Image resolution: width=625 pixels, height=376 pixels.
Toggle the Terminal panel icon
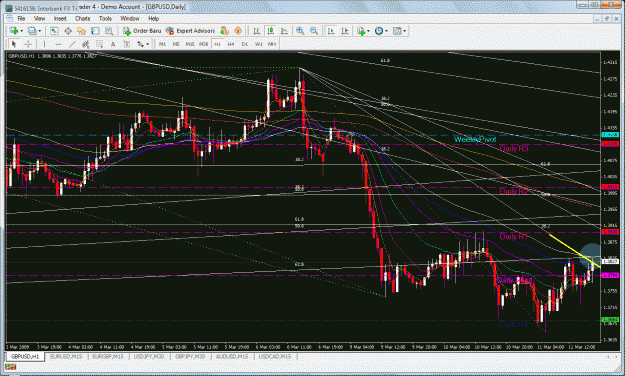(x=95, y=31)
